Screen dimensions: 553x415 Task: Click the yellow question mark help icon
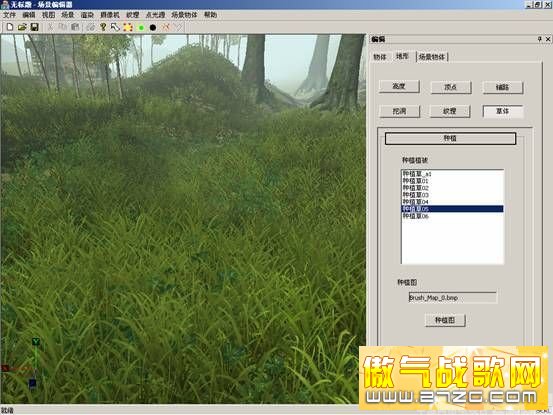[x=103, y=27]
